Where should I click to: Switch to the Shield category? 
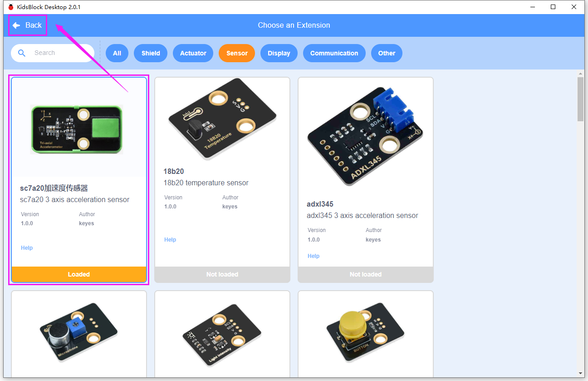tap(151, 53)
